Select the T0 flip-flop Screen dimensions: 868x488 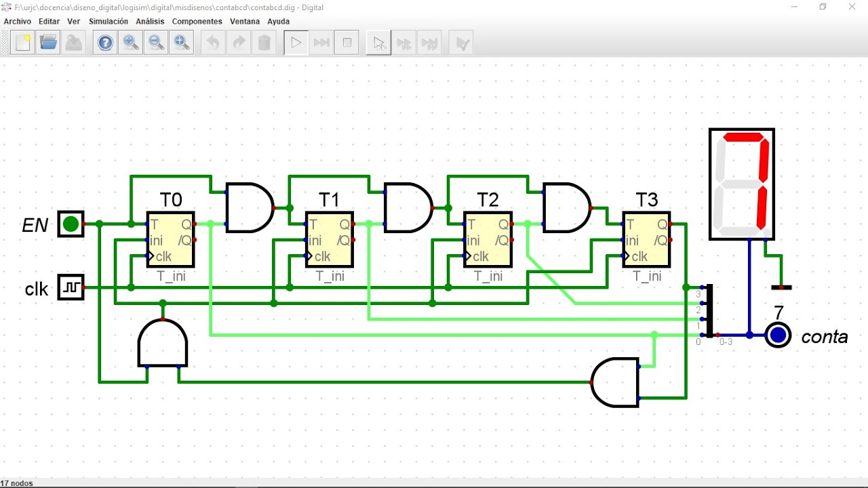pyautogui.click(x=170, y=240)
